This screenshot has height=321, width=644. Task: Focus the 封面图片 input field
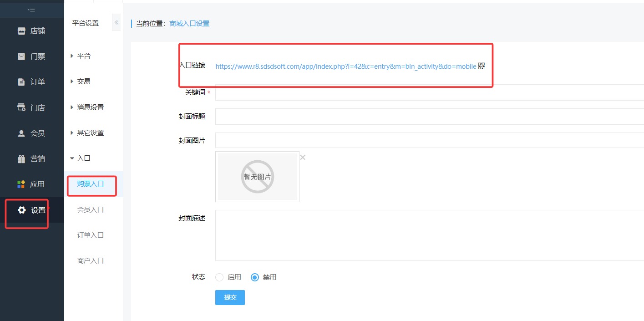click(430, 140)
